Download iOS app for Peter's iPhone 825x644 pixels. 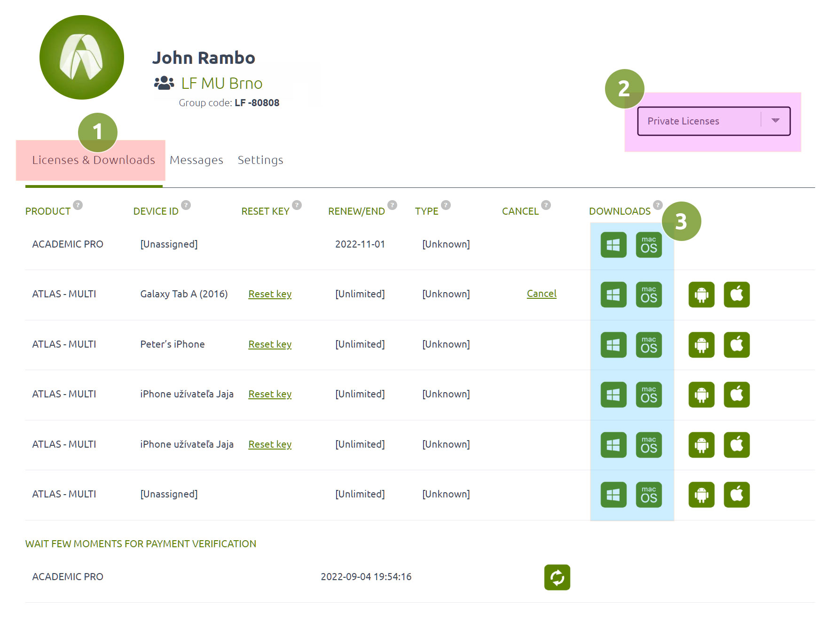coord(737,345)
